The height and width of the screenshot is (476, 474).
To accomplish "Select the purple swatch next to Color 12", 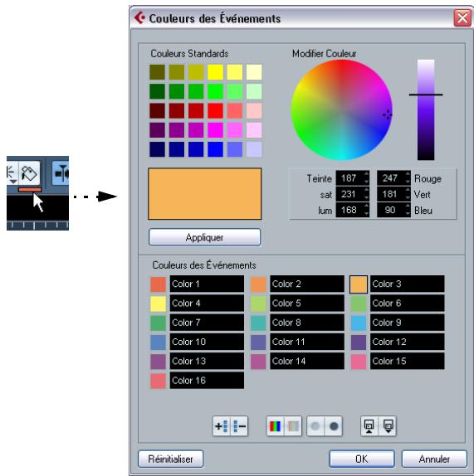I will click(x=359, y=342).
